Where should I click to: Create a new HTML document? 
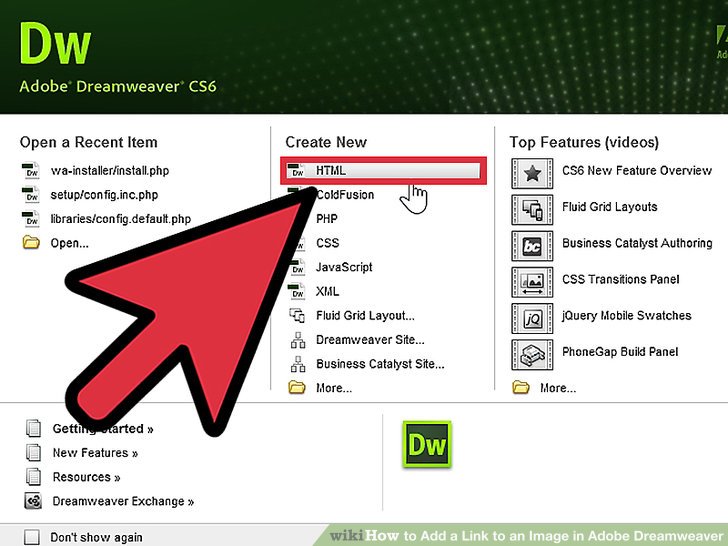pyautogui.click(x=331, y=171)
